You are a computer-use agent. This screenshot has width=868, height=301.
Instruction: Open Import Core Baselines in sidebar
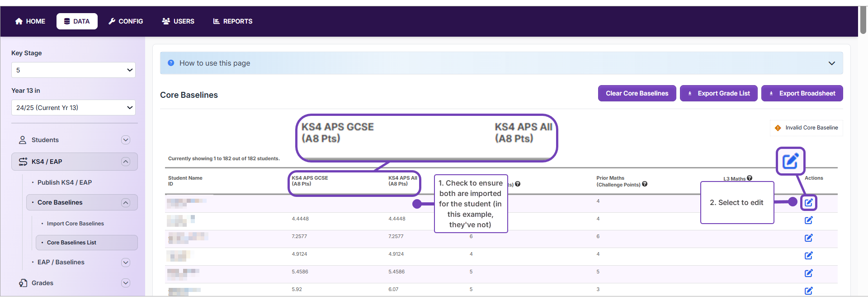pos(75,224)
